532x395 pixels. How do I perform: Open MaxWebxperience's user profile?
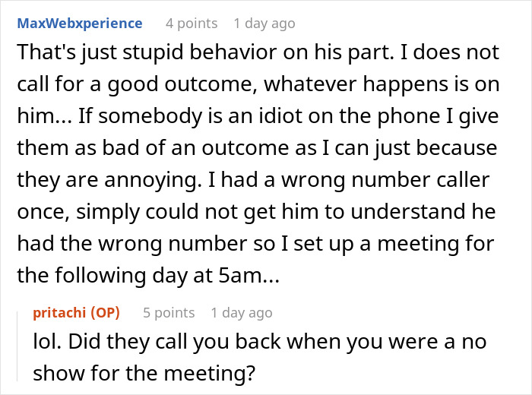point(80,24)
